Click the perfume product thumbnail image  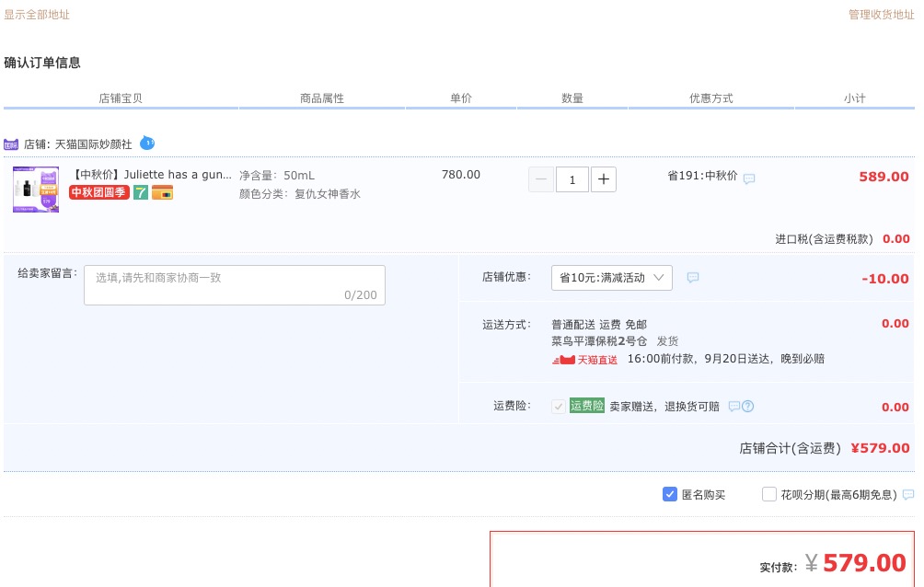(x=36, y=190)
